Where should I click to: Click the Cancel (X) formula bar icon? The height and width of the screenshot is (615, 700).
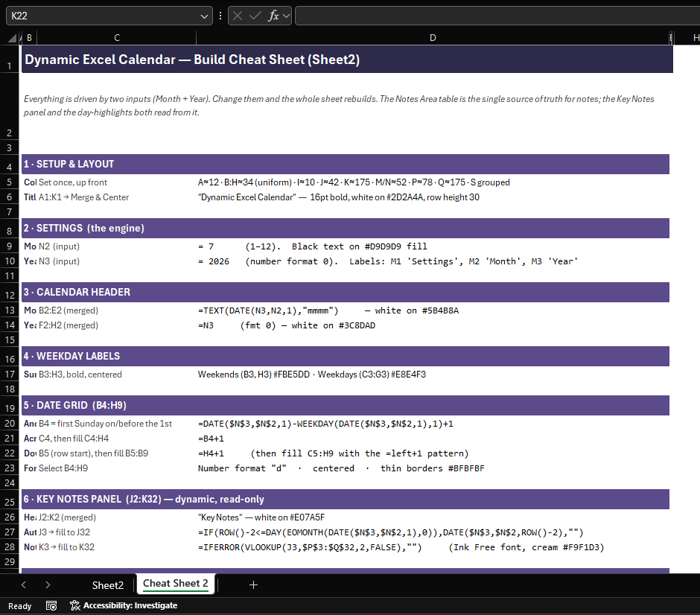click(238, 16)
